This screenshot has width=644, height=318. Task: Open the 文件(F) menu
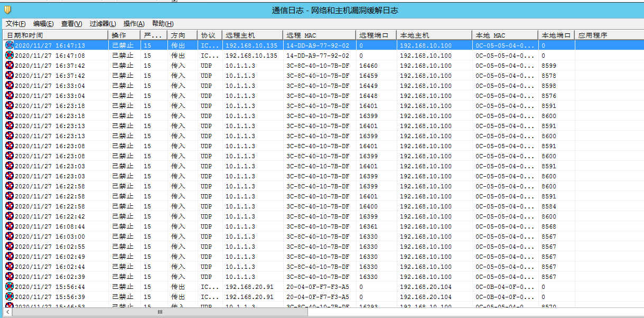16,24
